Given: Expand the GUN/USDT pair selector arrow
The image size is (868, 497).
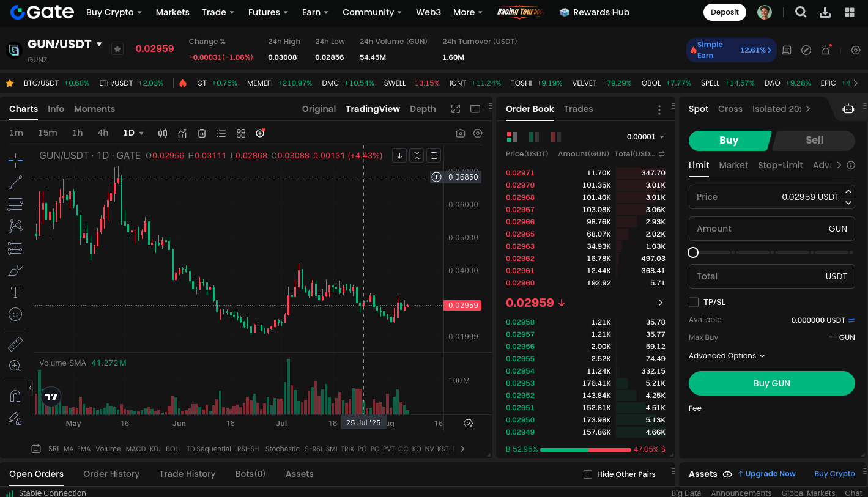Looking at the screenshot, I should pyautogui.click(x=99, y=44).
